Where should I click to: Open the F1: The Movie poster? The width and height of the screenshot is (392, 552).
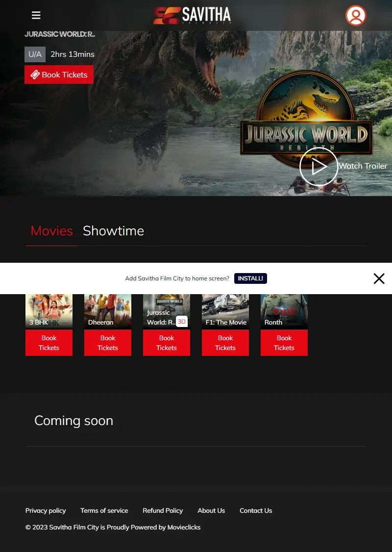point(225,311)
